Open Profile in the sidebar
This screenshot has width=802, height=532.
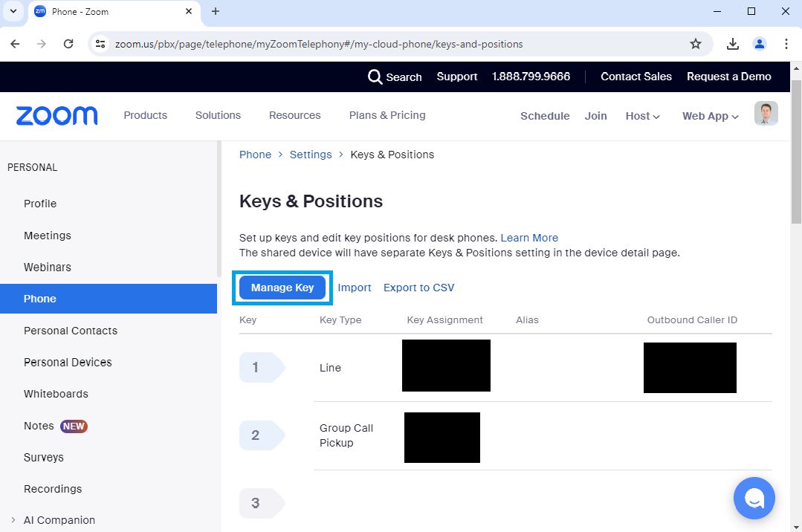(40, 204)
